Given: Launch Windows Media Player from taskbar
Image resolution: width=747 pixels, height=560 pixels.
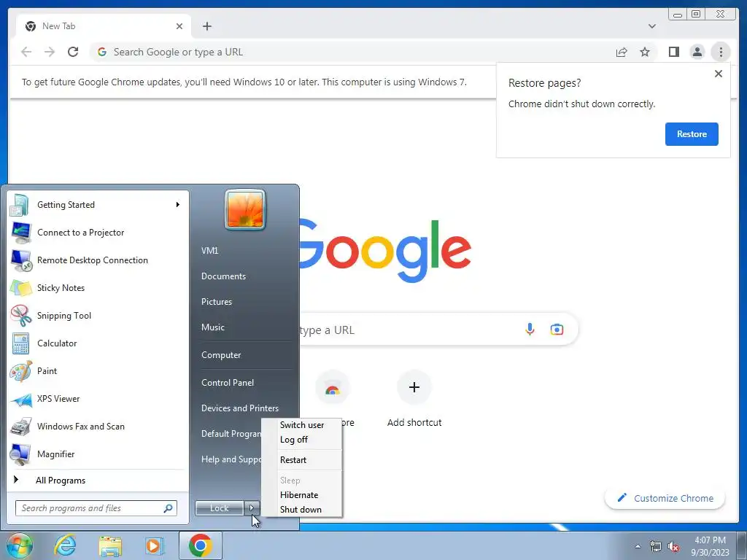Looking at the screenshot, I should point(155,545).
